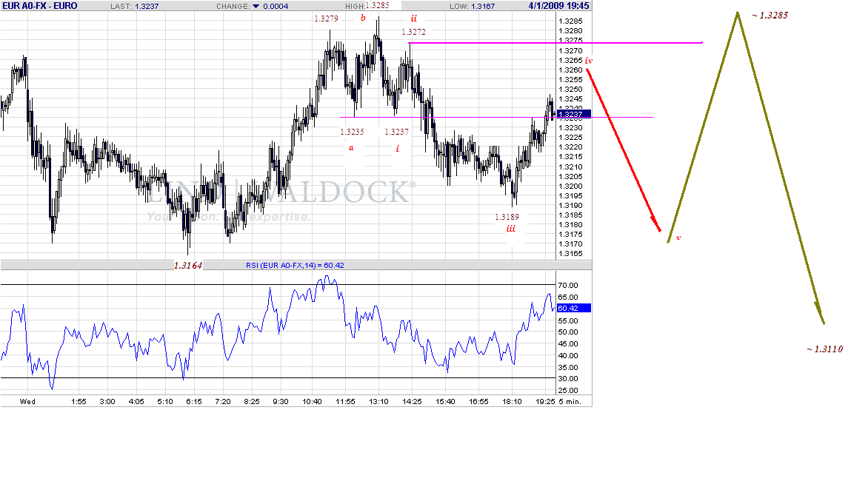Click the 16:55 time axis label
This screenshot has height=504, width=851.
tap(478, 401)
